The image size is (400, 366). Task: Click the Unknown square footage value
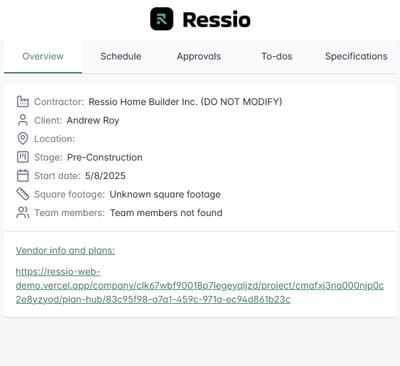[165, 194]
